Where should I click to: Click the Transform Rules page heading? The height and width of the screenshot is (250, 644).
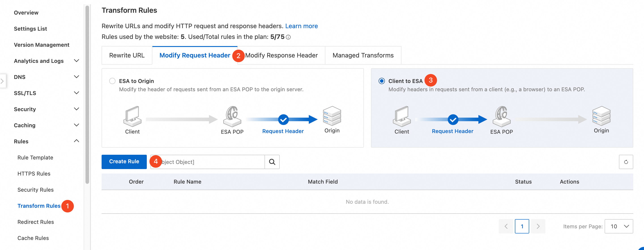coord(129,10)
